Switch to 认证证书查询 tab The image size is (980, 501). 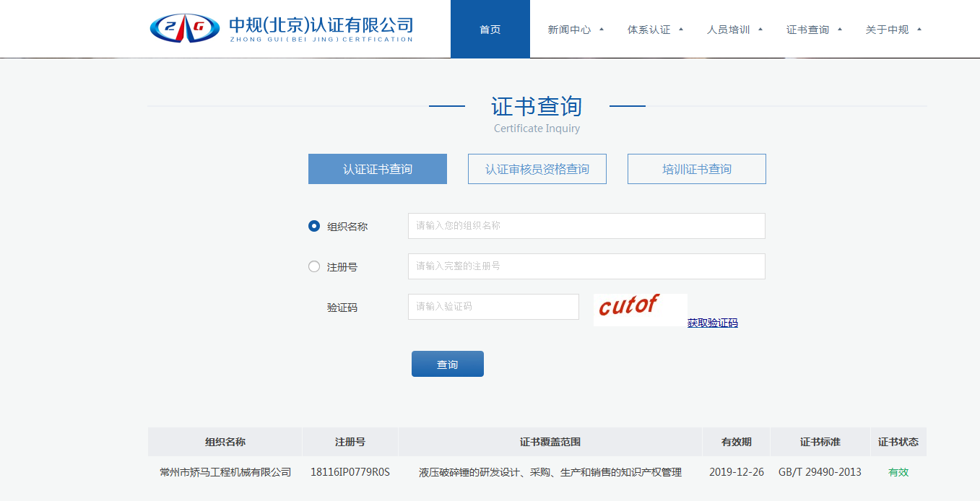[x=377, y=169]
